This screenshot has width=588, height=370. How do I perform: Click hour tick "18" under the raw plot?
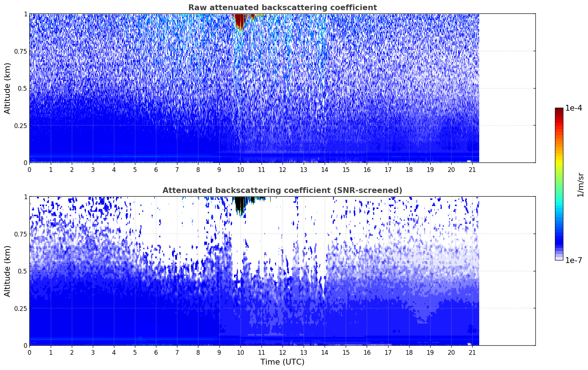point(409,170)
